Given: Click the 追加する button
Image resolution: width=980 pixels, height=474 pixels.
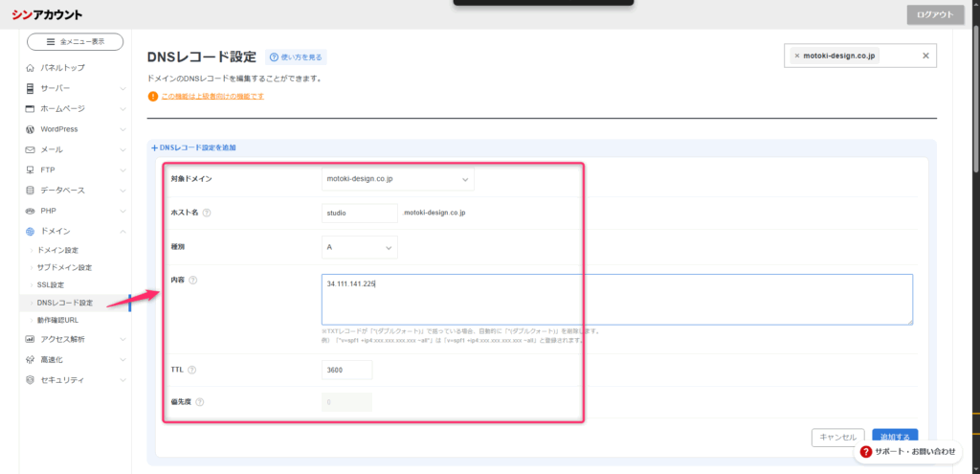Looking at the screenshot, I should 895,437.
